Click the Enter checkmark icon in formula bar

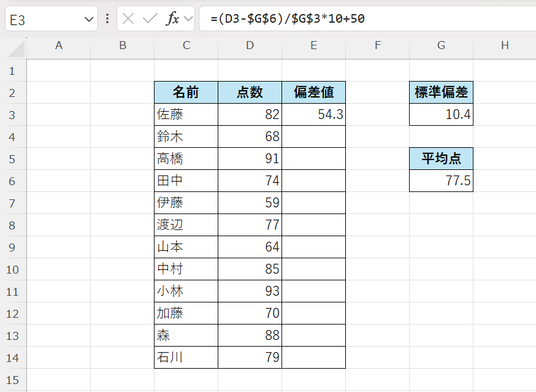tap(150, 19)
